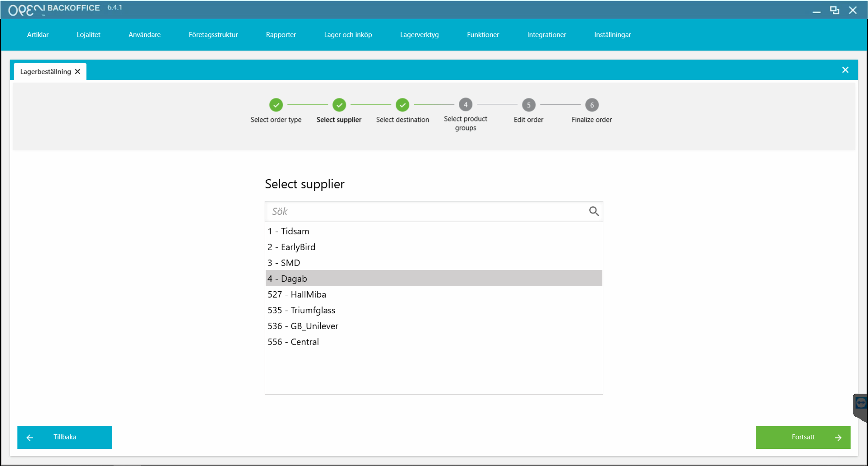This screenshot has width=868, height=466.
Task: Select supplier 527 - HallMiba
Action: 434,294
